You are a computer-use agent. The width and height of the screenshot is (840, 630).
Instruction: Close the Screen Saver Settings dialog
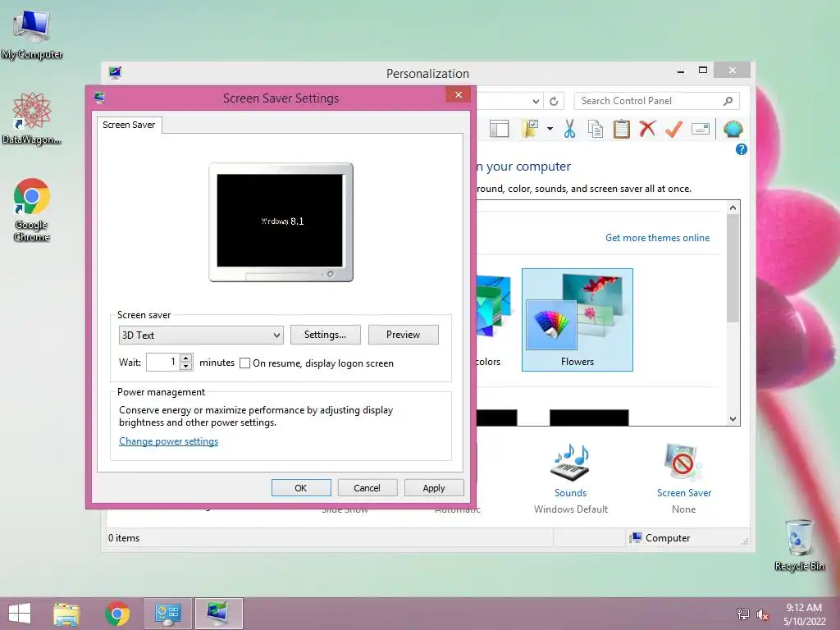(x=458, y=95)
